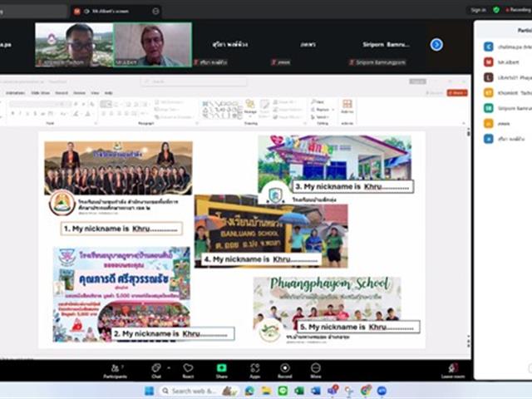Open the Participants panel button
Screen dimensions: 532x399
[115, 368]
